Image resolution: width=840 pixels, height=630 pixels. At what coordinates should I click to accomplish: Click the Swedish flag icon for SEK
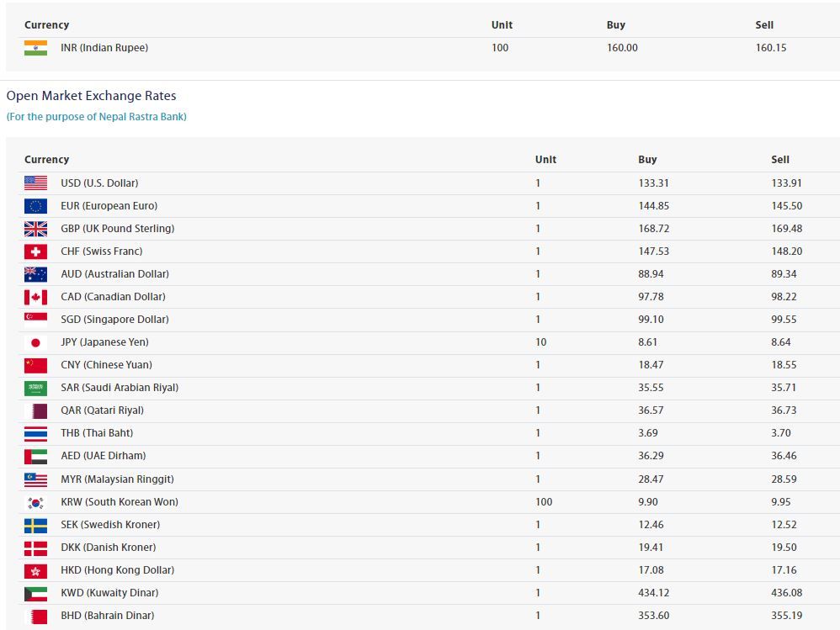pyautogui.click(x=35, y=525)
